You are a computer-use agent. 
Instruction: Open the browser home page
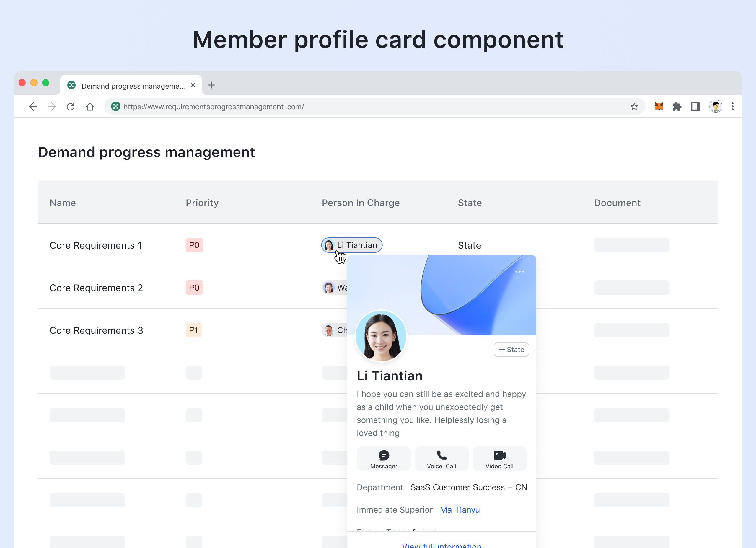(90, 106)
